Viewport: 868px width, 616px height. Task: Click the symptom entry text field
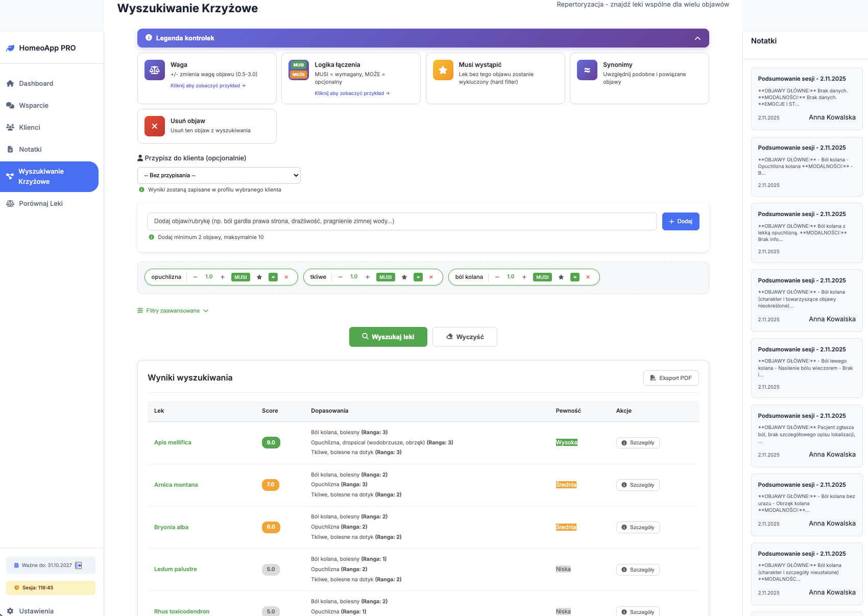click(401, 221)
